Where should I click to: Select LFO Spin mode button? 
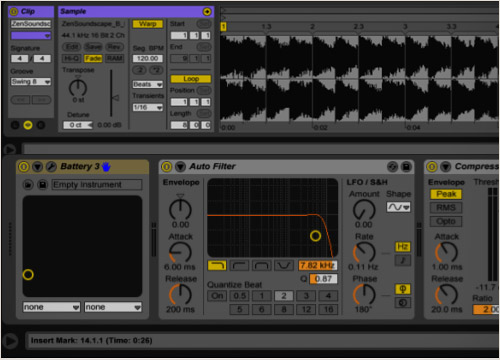coord(403,303)
